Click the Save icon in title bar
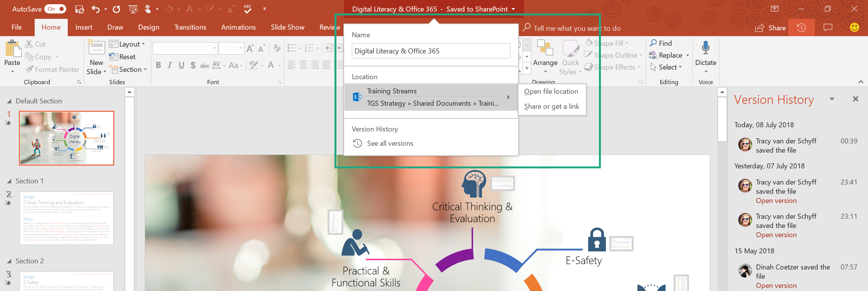 click(x=79, y=9)
